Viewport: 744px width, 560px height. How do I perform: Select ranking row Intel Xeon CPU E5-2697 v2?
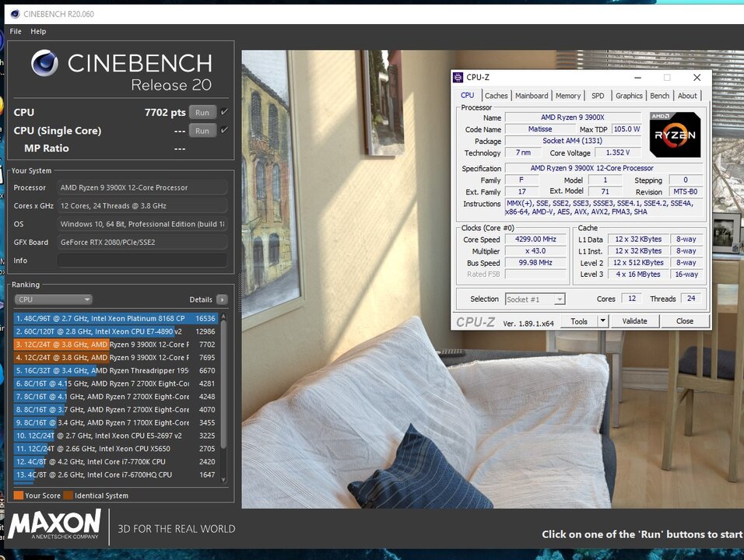point(116,436)
